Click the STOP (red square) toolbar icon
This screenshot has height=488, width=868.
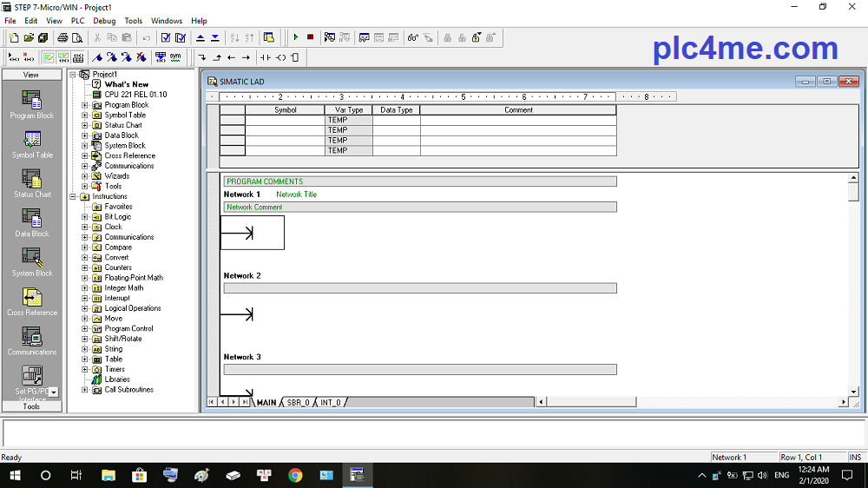coord(310,37)
